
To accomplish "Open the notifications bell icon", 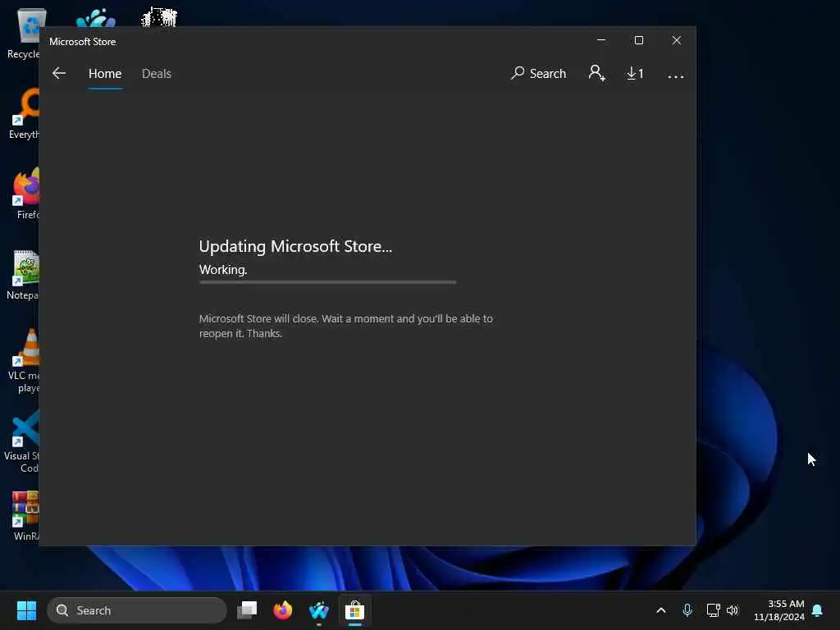I will [817, 610].
